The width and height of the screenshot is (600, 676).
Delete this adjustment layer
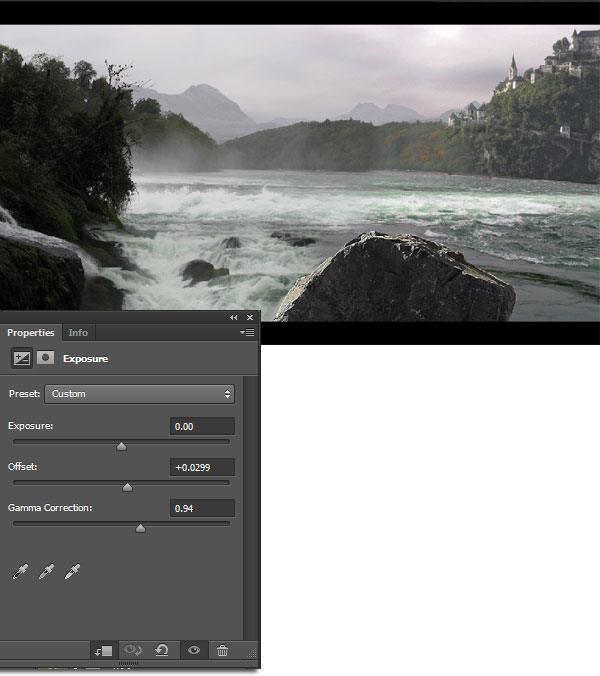222,650
